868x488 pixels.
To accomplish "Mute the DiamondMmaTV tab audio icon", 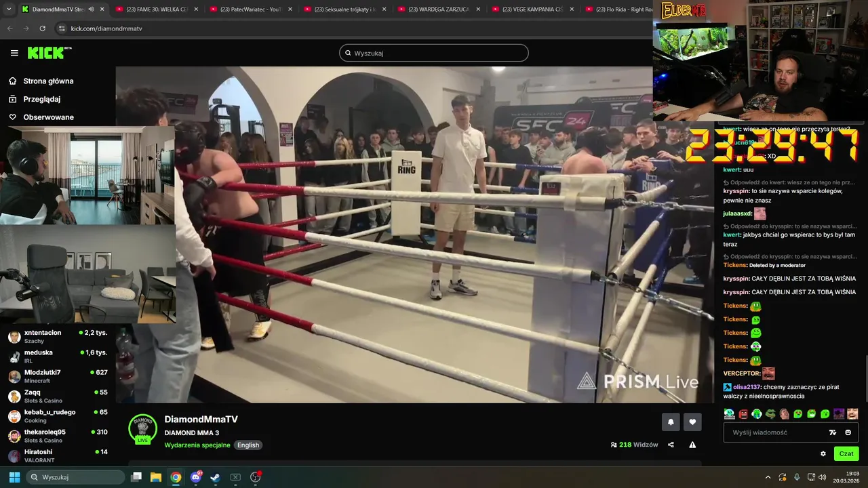I will (91, 9).
